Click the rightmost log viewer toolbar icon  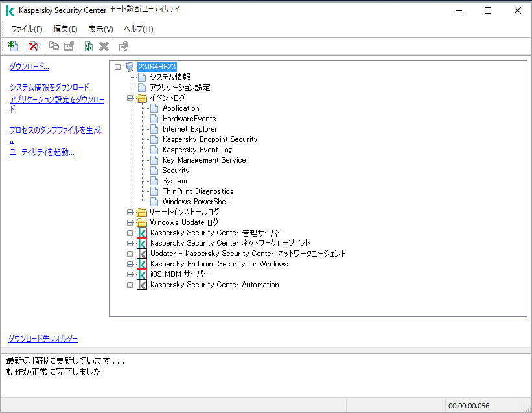point(123,46)
